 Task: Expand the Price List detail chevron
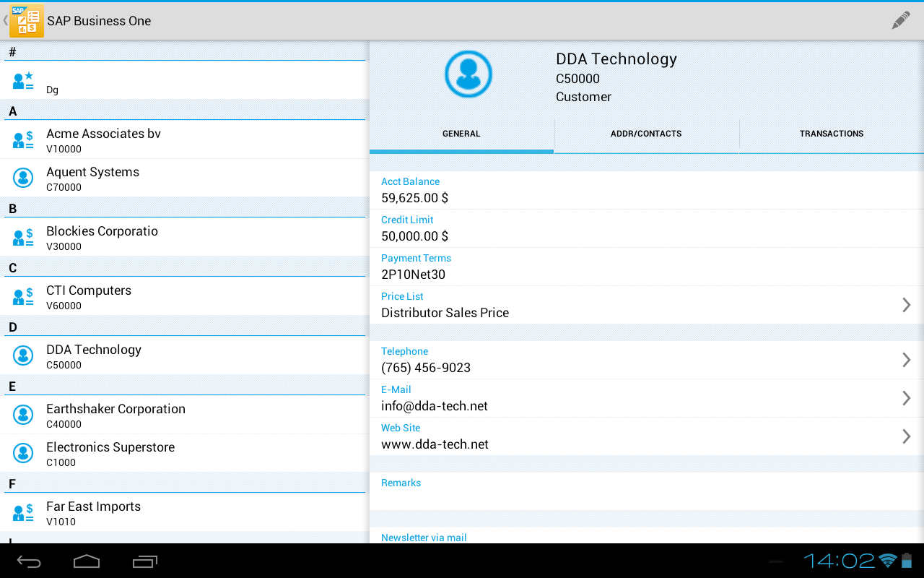(x=907, y=305)
